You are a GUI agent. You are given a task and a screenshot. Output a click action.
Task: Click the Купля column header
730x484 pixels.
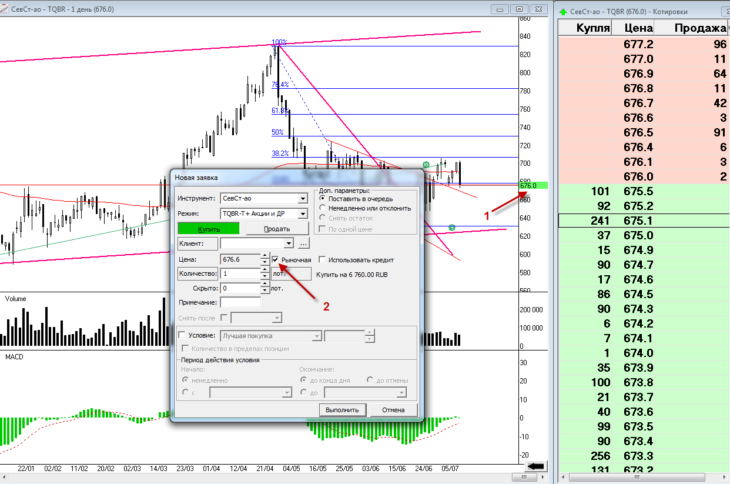click(585, 28)
